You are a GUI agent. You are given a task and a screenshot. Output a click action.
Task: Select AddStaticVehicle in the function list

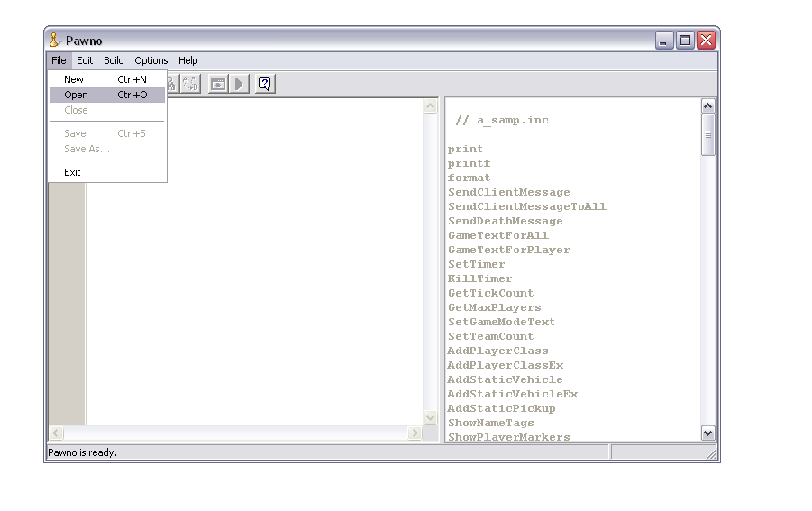(x=505, y=380)
